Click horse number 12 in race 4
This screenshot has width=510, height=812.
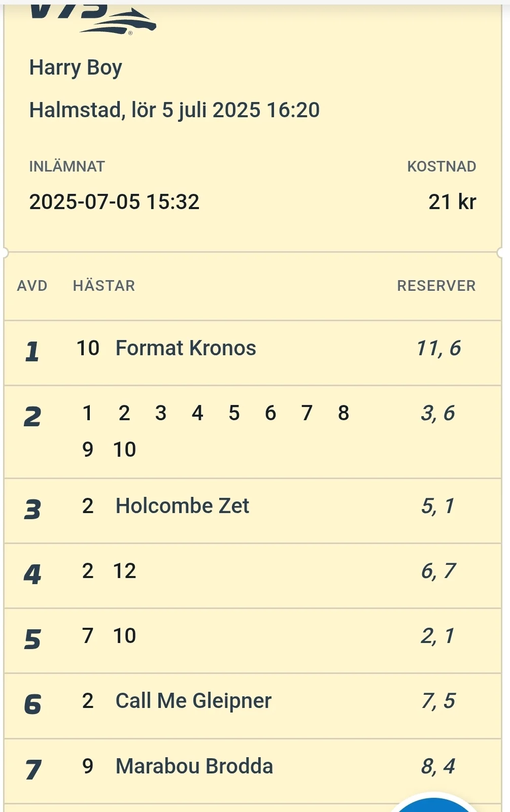(x=124, y=571)
